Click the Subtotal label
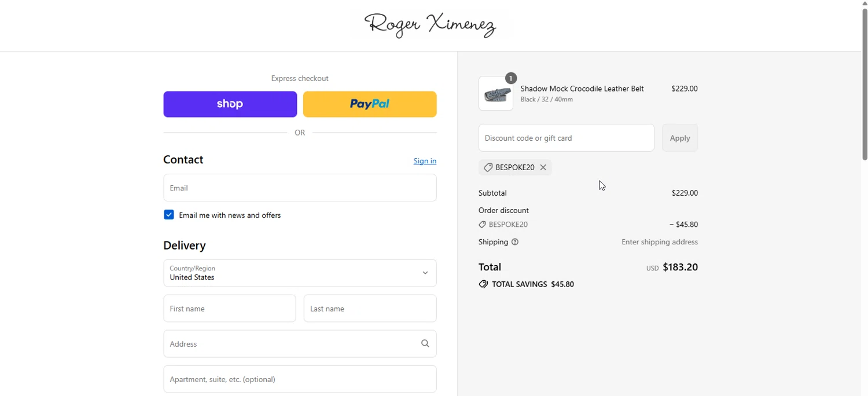The image size is (868, 396). [x=492, y=193]
